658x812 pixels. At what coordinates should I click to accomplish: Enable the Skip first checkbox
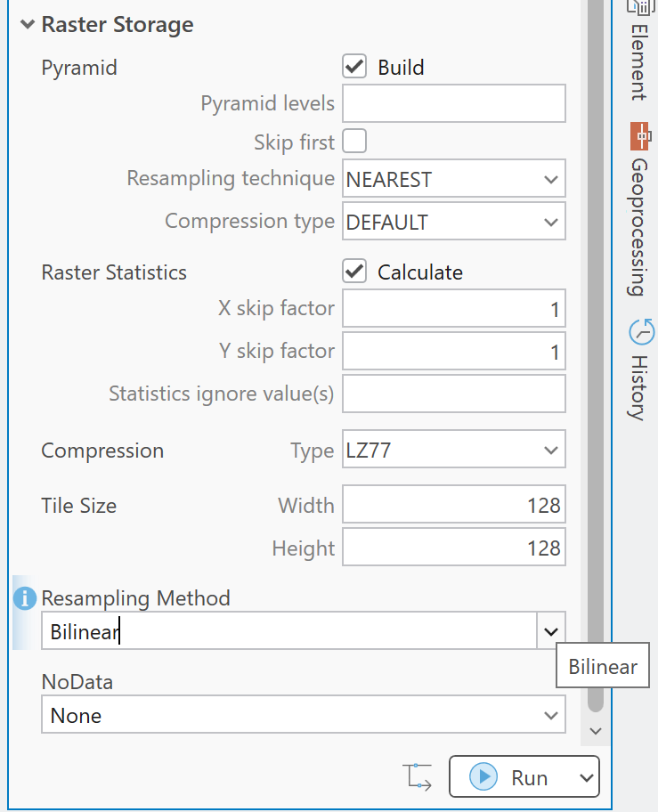[354, 141]
